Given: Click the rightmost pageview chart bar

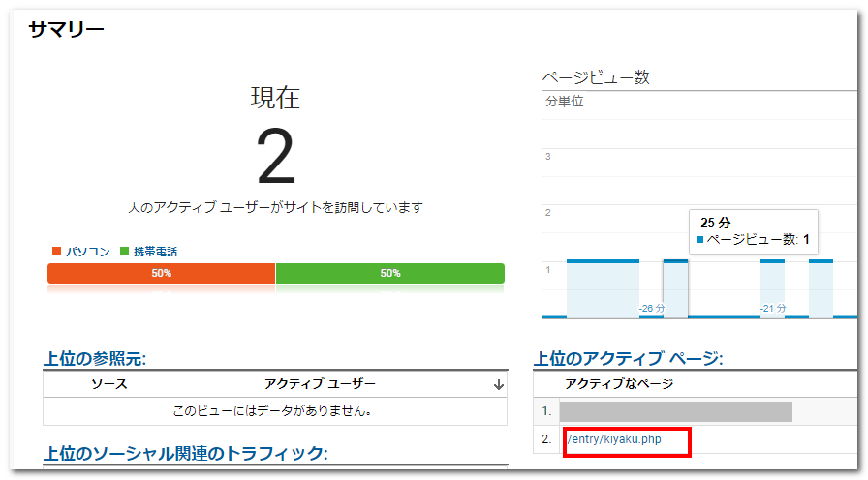Looking at the screenshot, I should point(821,288).
